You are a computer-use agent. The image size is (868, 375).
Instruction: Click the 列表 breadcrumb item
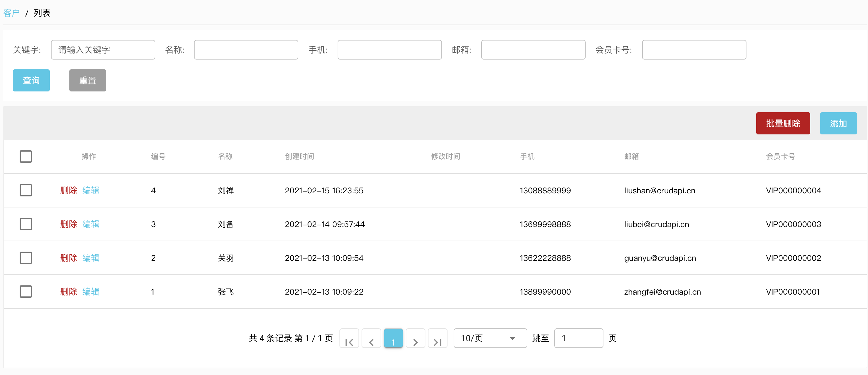41,13
